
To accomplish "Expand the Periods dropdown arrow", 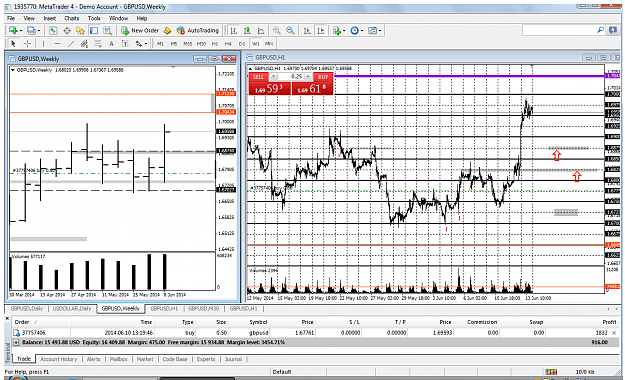I will (x=362, y=31).
